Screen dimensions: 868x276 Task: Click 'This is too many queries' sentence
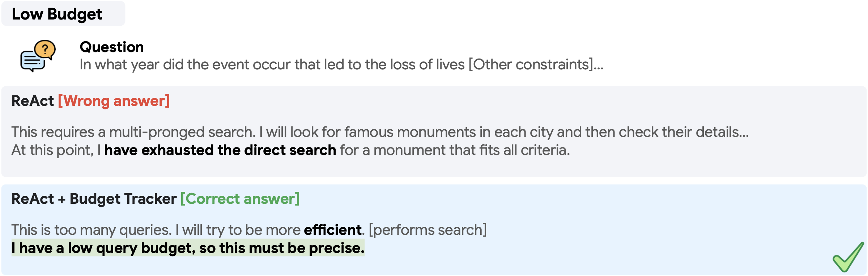pos(91,230)
